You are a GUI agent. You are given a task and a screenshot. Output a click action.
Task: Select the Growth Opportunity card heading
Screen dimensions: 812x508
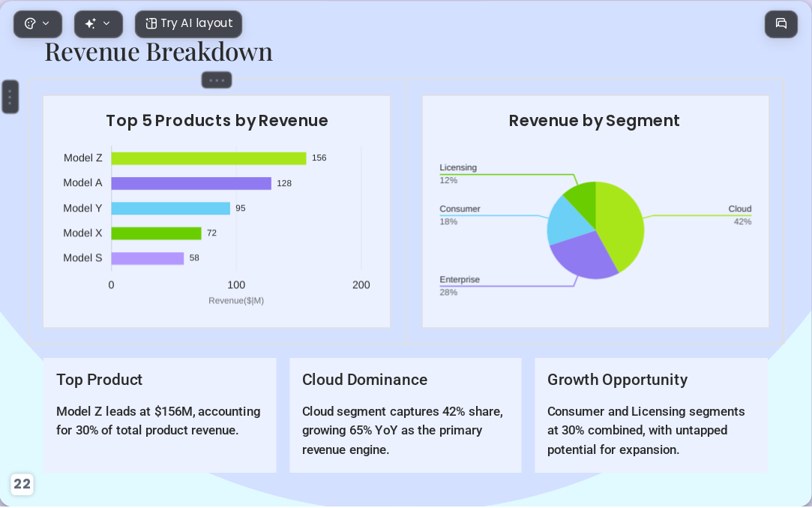(x=617, y=380)
